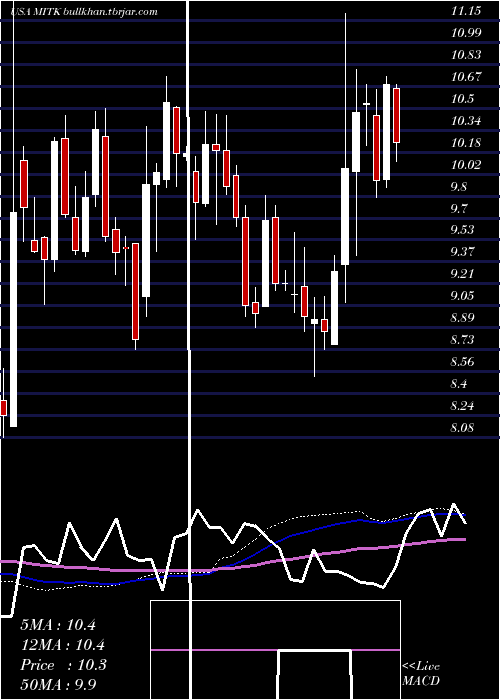This screenshot has width=500, height=700.
Task: Click the tallest white candle at chart's left edge
Action: click(x=14, y=319)
